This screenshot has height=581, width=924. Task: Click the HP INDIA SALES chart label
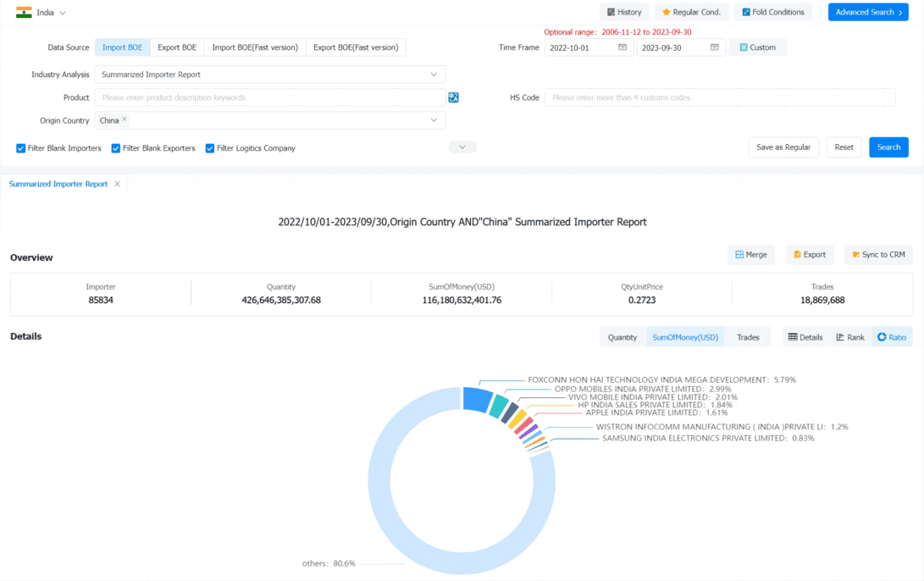pos(656,405)
